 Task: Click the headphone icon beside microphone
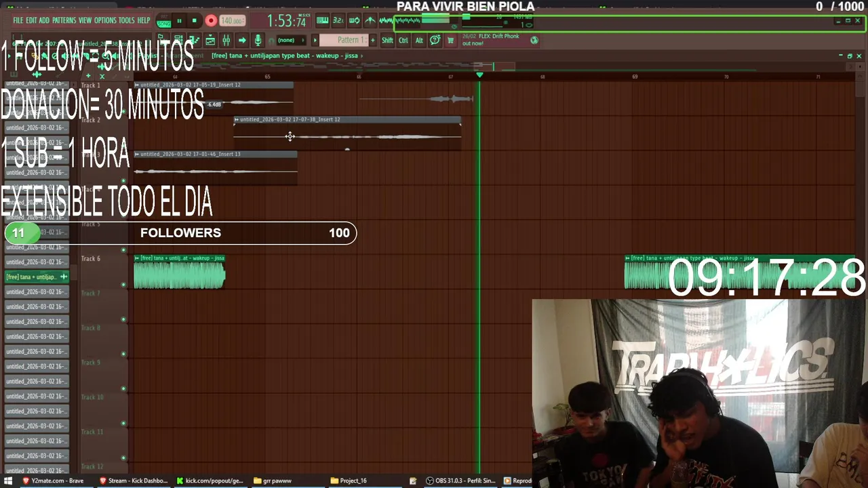click(271, 41)
